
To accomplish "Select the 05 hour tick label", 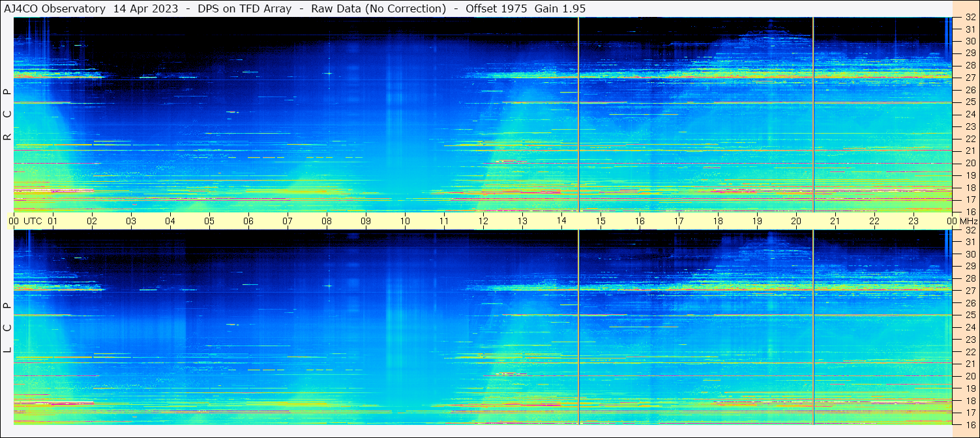I will (209, 221).
